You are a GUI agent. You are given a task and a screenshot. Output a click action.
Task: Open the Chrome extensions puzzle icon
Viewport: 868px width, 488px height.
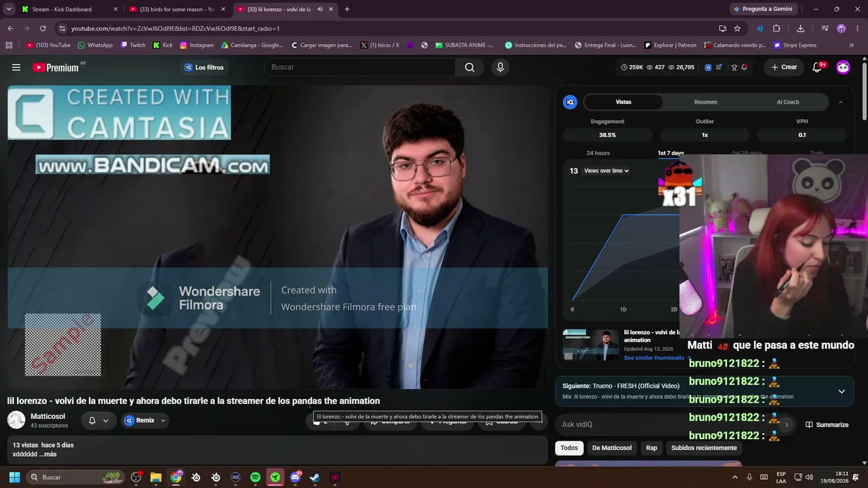(x=776, y=28)
